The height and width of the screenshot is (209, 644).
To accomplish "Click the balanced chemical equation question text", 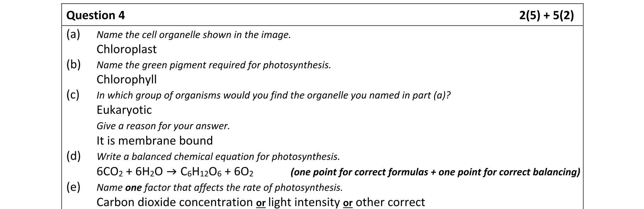I will [218, 156].
